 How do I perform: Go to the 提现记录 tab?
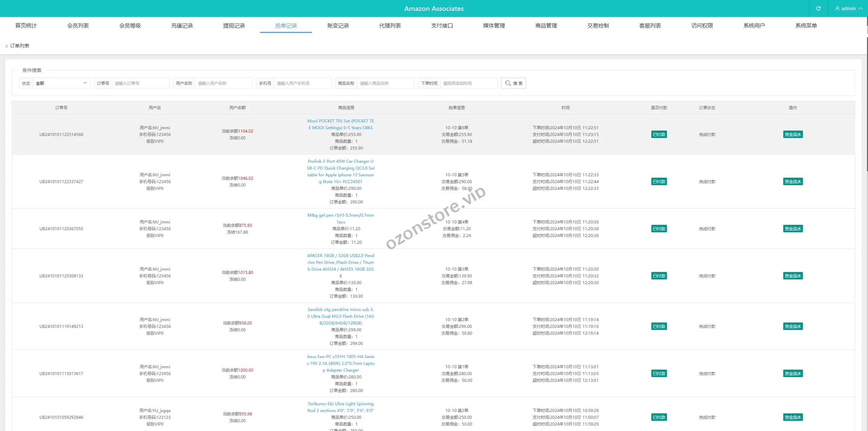point(234,25)
